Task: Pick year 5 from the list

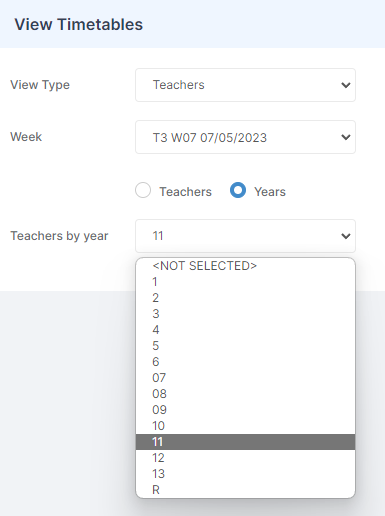Action: pyautogui.click(x=245, y=346)
